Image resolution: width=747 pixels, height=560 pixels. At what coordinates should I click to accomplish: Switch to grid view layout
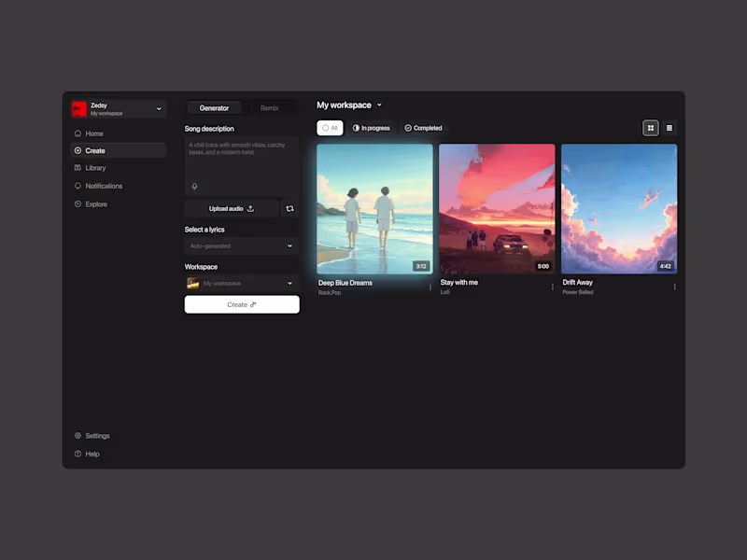650,128
